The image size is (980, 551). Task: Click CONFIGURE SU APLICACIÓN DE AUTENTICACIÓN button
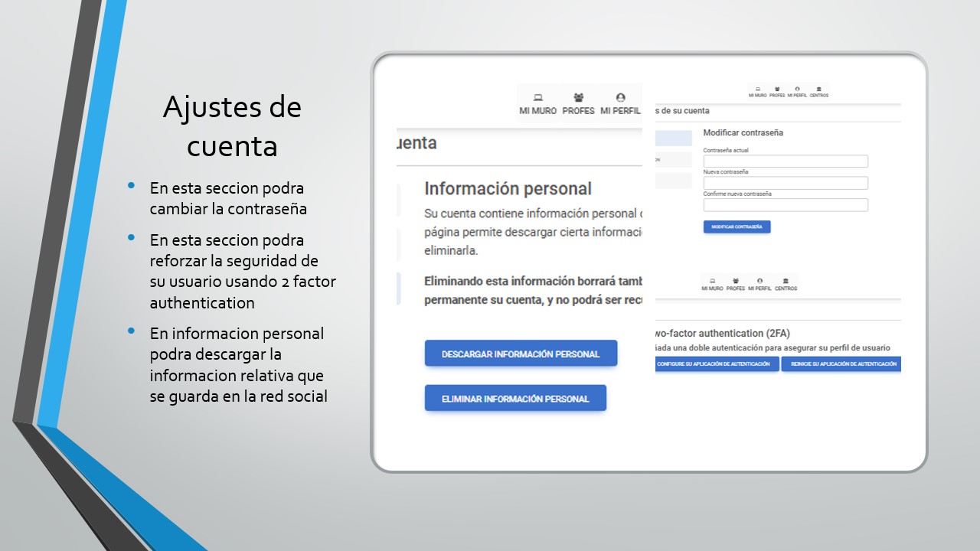pyautogui.click(x=716, y=364)
